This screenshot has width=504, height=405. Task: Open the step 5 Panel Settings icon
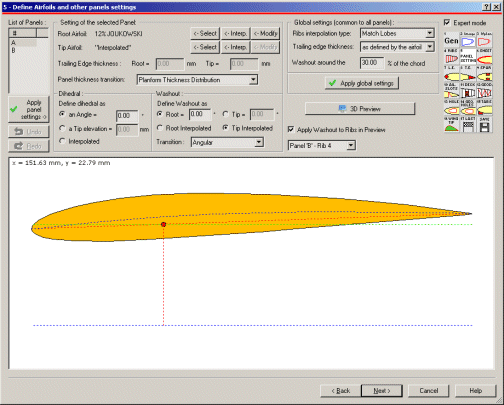pos(468,57)
